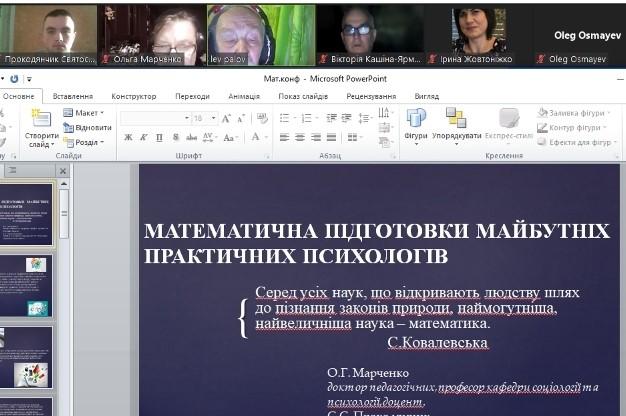The width and height of the screenshot is (626, 416).
Task: Click the numbered list icon
Action: [309, 118]
